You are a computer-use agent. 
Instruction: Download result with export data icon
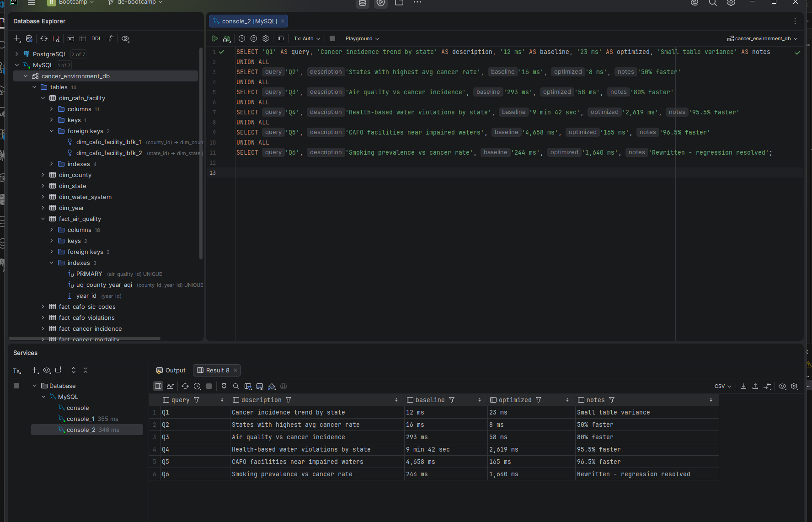pos(743,386)
